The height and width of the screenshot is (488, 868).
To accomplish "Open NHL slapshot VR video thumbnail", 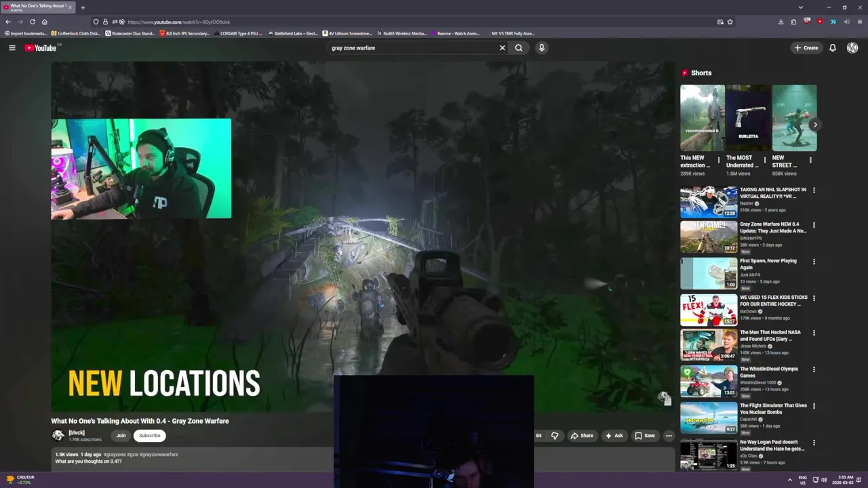I will click(709, 202).
